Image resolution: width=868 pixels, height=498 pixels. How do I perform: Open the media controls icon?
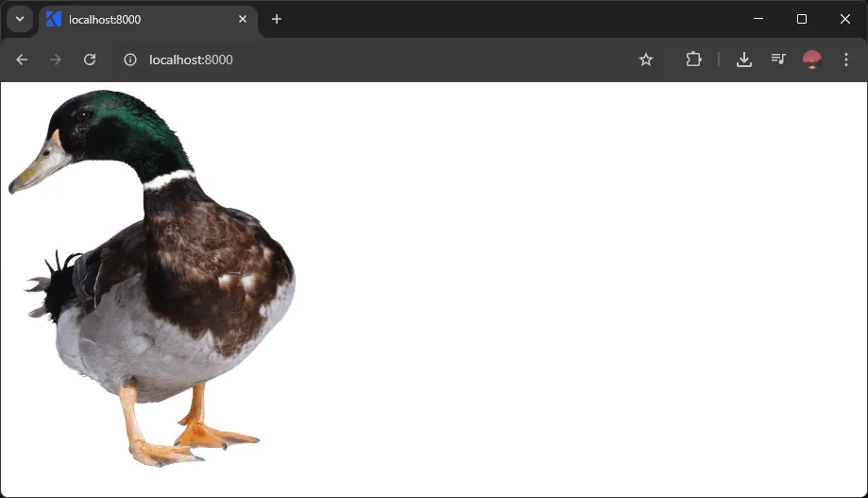(778, 60)
